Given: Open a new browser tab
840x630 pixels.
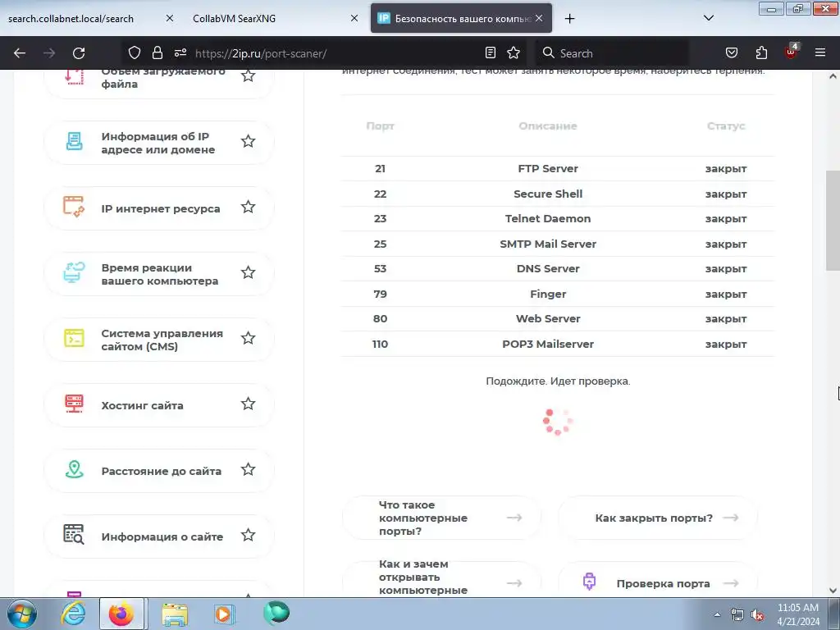Looking at the screenshot, I should point(569,19).
